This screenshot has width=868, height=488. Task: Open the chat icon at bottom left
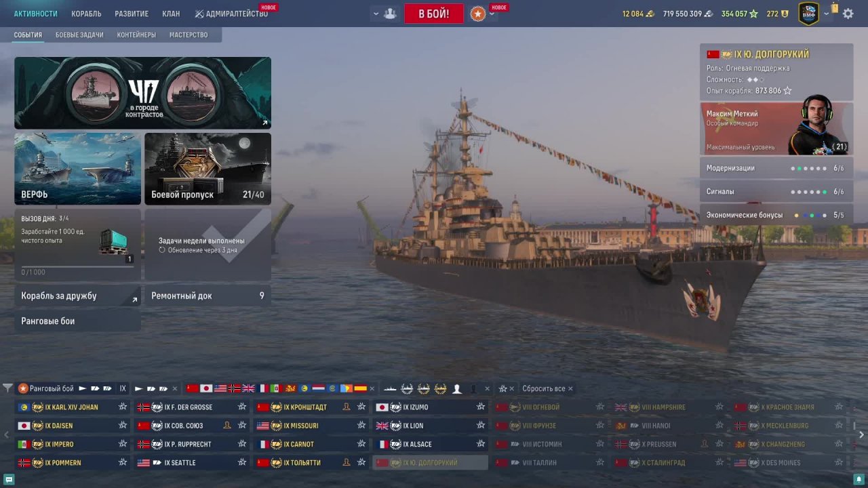tap(9, 480)
